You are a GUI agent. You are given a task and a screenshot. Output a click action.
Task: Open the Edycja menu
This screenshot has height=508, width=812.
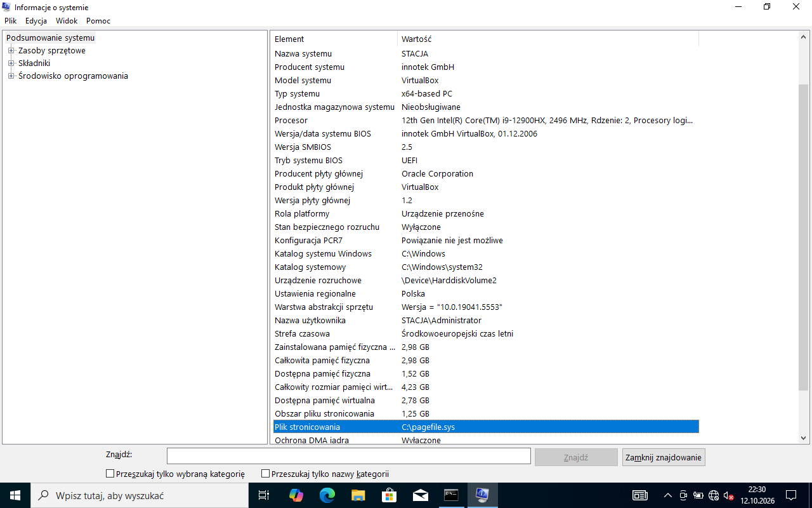36,21
